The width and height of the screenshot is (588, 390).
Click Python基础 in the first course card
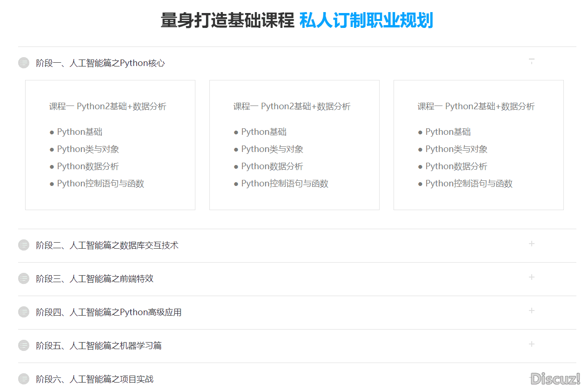(80, 132)
